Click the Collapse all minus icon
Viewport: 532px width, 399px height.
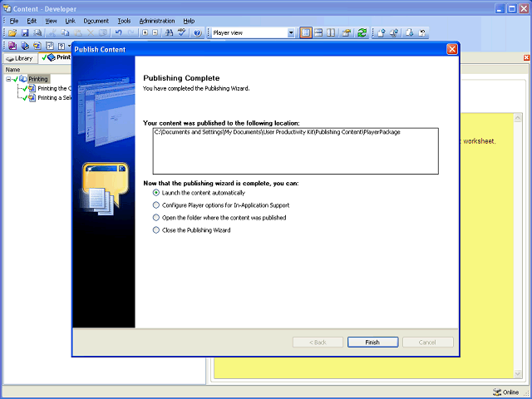155,33
